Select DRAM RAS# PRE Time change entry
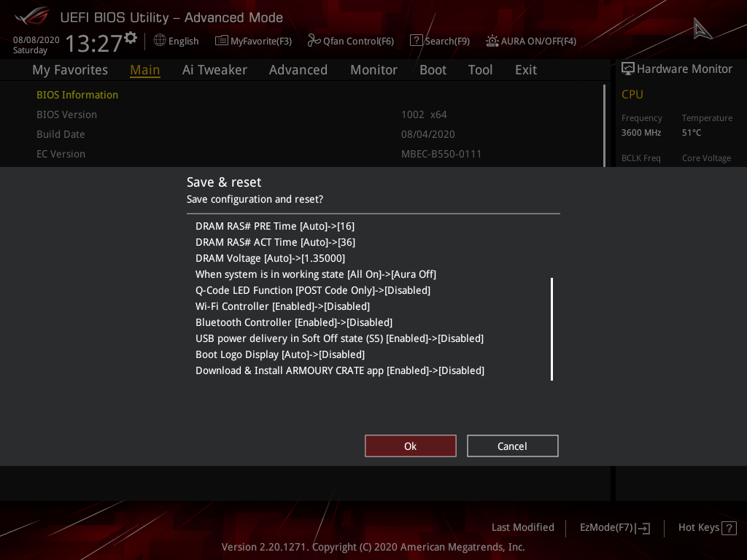747x560 pixels. pyautogui.click(x=275, y=226)
